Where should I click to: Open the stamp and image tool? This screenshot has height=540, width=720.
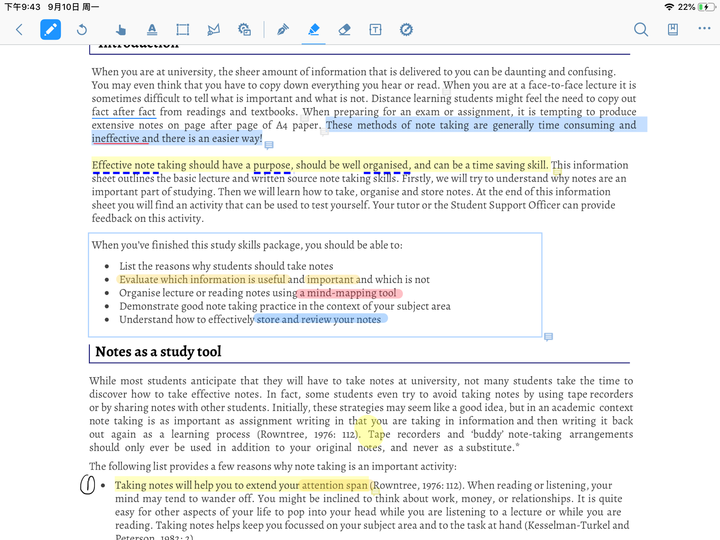click(244, 30)
